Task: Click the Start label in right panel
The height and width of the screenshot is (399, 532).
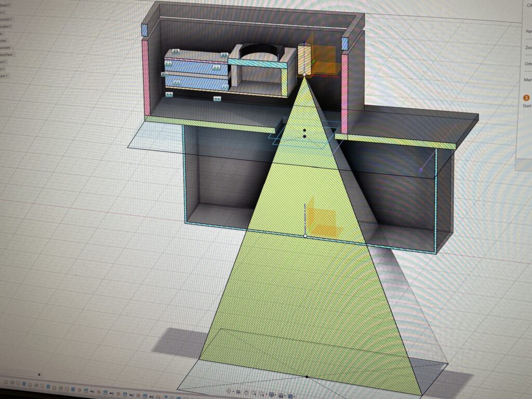Action: [527, 106]
